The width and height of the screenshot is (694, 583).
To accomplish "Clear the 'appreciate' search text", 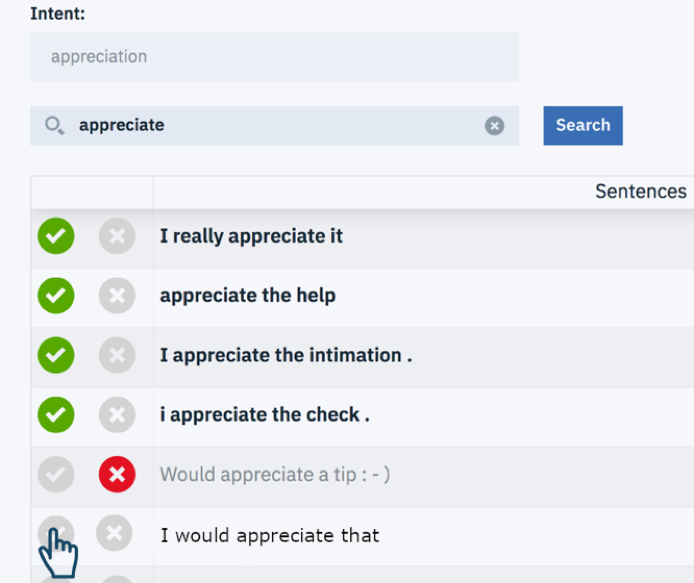I will 494,126.
